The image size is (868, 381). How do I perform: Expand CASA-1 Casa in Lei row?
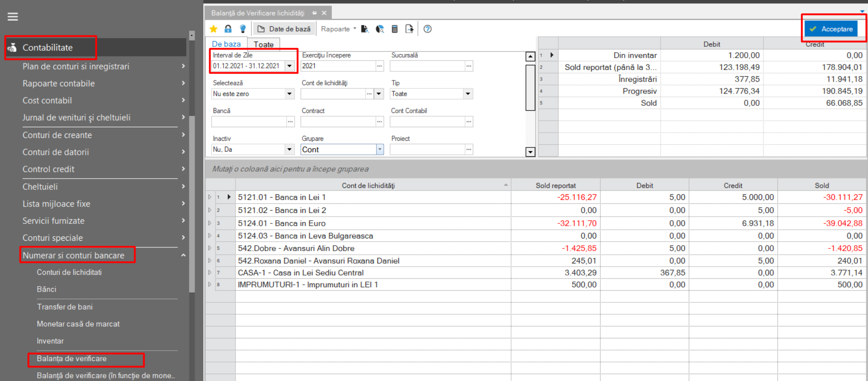tap(210, 272)
